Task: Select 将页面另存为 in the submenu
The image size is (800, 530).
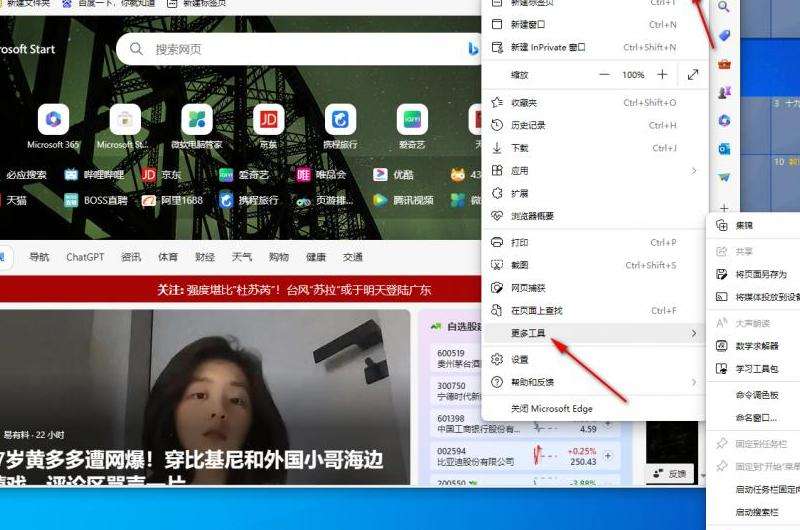Action: coord(754,274)
